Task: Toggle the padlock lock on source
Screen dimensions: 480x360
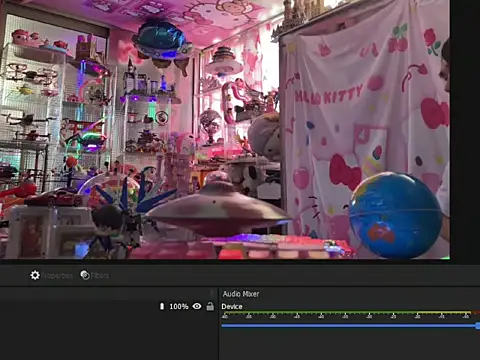Action: [x=210, y=306]
